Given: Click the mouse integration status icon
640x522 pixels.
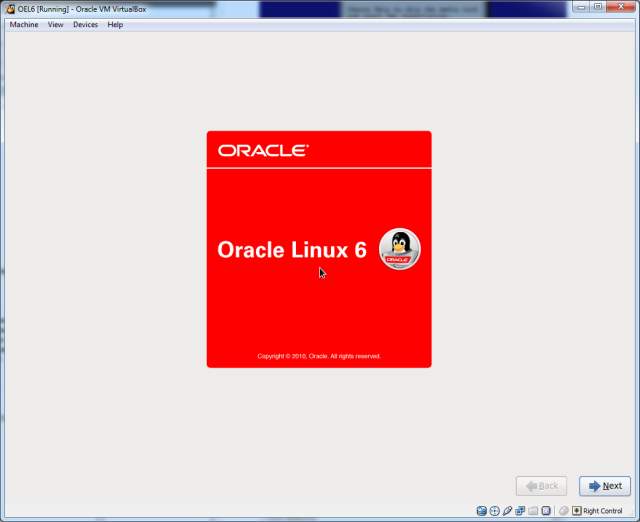Looking at the screenshot, I should (564, 511).
